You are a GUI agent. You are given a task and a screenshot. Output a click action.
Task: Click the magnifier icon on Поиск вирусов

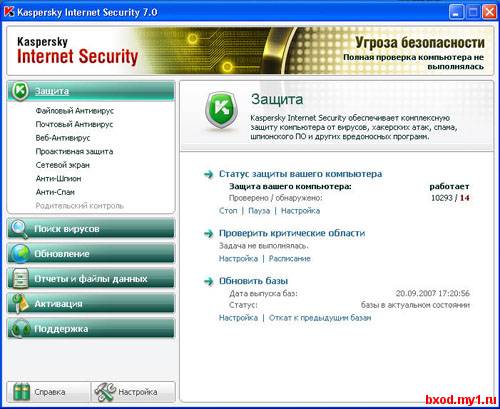(x=19, y=229)
